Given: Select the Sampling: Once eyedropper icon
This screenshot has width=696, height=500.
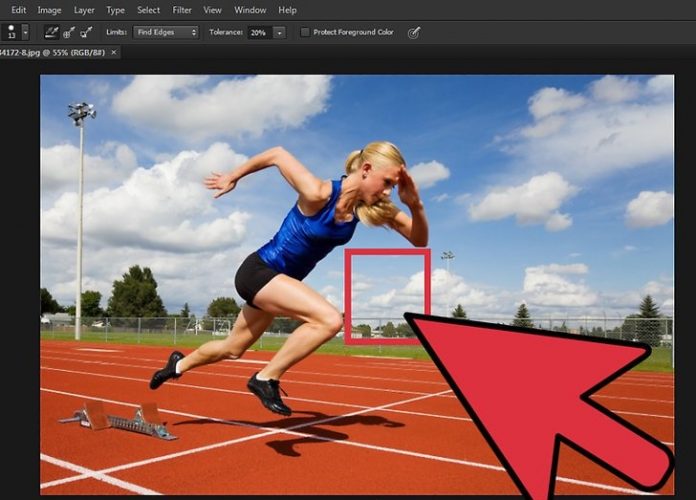Looking at the screenshot, I should 68,32.
